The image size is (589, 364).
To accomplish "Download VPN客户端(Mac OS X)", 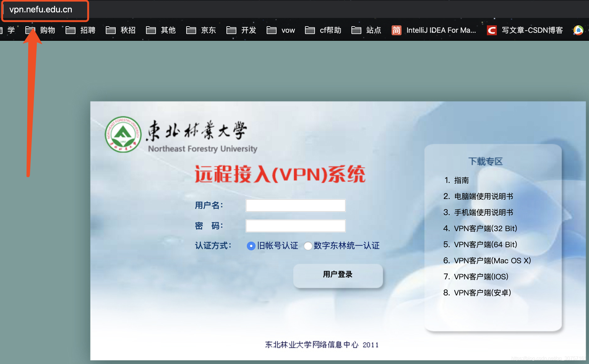I will click(492, 261).
